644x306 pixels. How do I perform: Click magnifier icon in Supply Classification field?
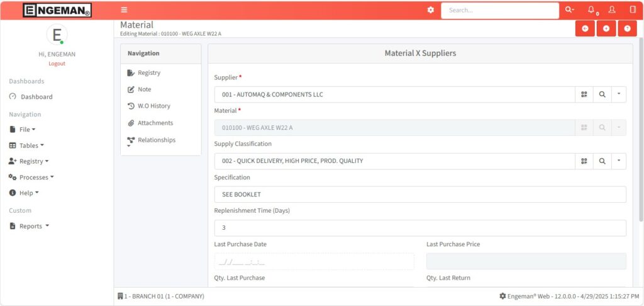(602, 161)
